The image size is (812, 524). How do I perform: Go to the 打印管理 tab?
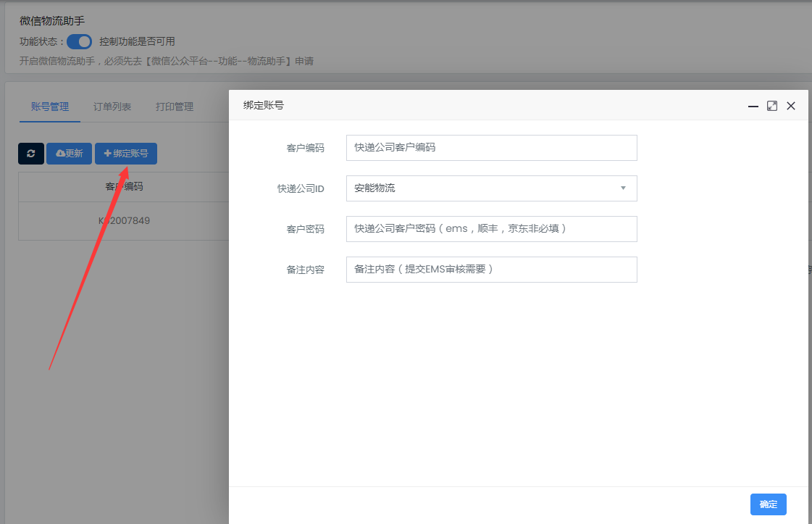click(x=175, y=107)
